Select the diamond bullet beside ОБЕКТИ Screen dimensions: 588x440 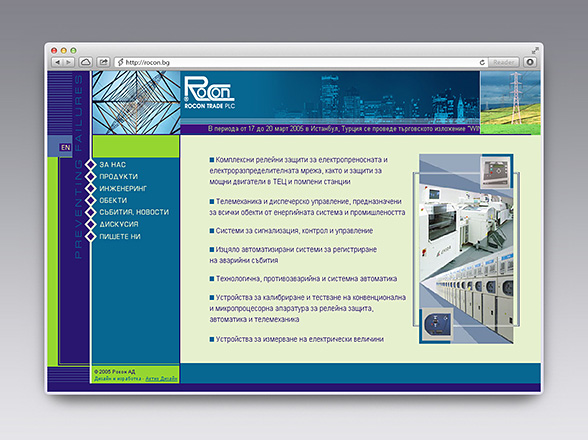click(91, 200)
